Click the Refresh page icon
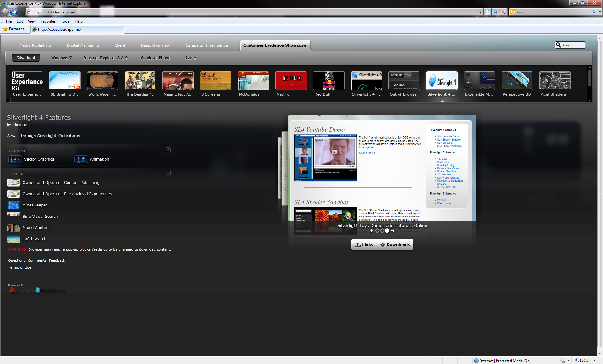 point(495,12)
